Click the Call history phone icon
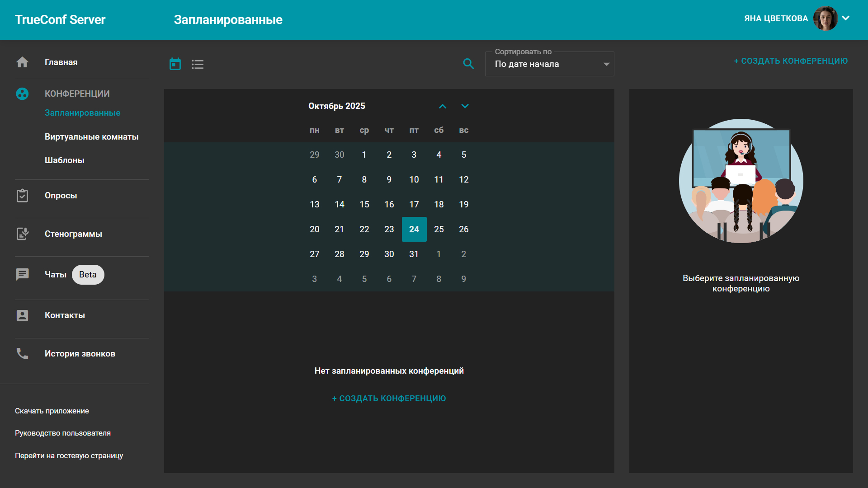 (22, 354)
